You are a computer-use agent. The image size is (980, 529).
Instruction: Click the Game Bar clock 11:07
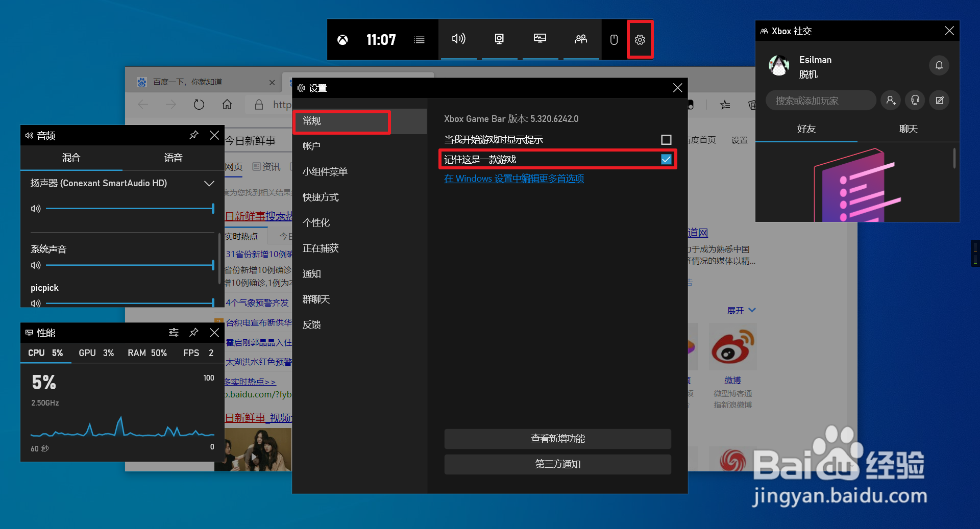pos(381,40)
